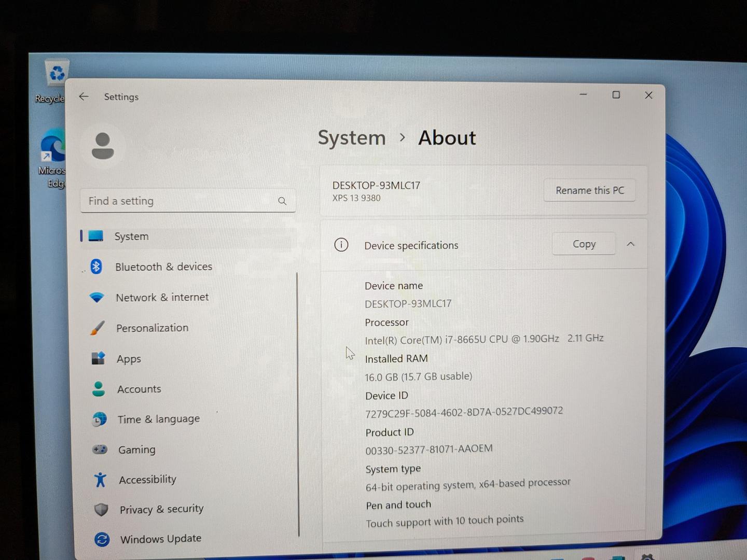747x560 pixels.
Task: Open the user profile avatar
Action: [x=103, y=146]
